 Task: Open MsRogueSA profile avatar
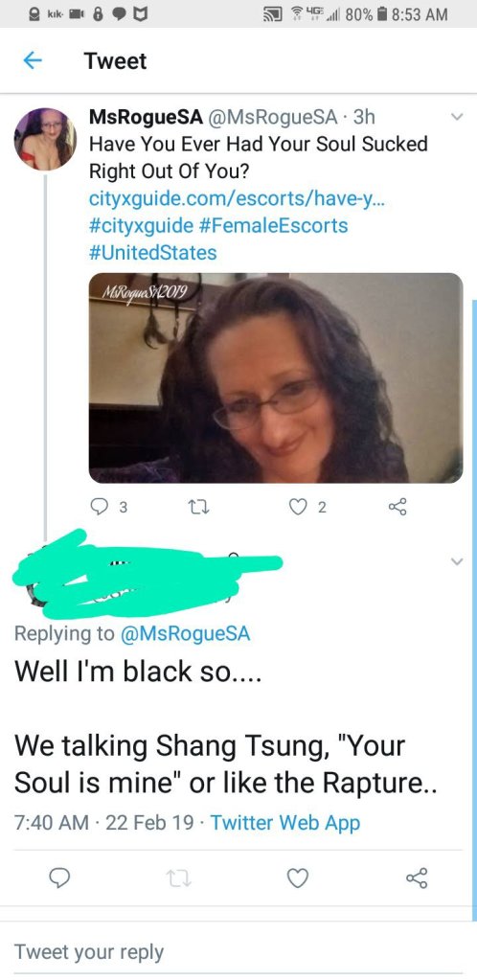tap(45, 139)
